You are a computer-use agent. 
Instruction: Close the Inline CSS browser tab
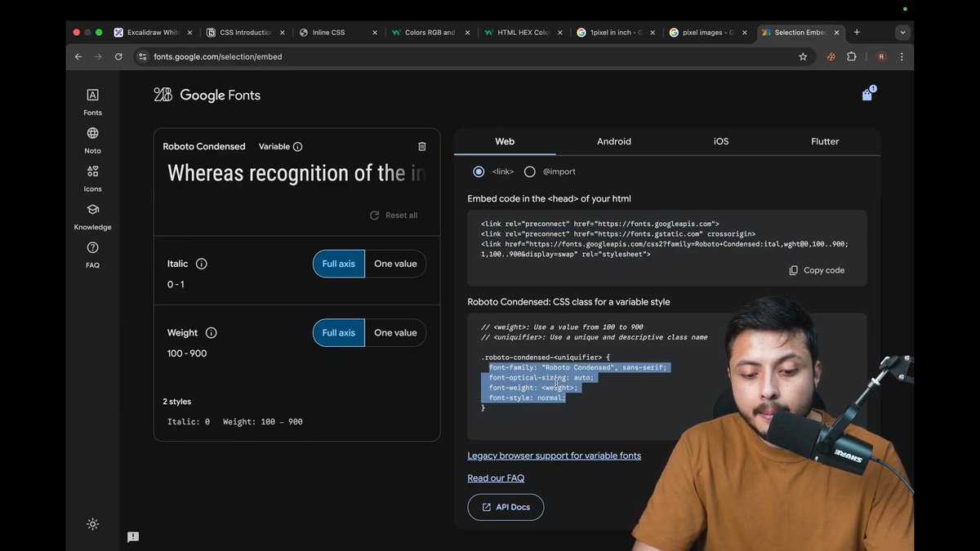pyautogui.click(x=375, y=33)
